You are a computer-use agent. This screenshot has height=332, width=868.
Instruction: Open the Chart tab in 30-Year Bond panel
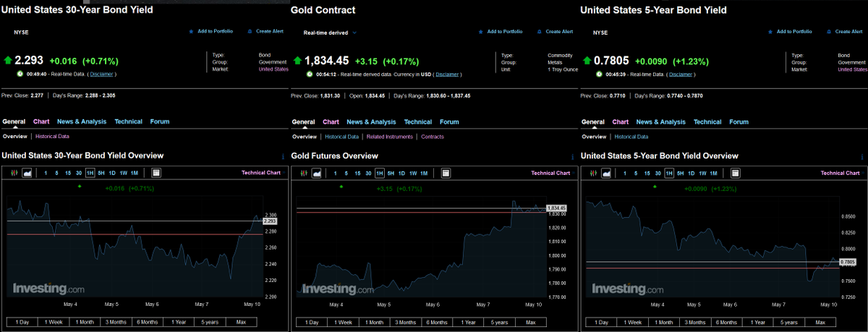(x=41, y=122)
